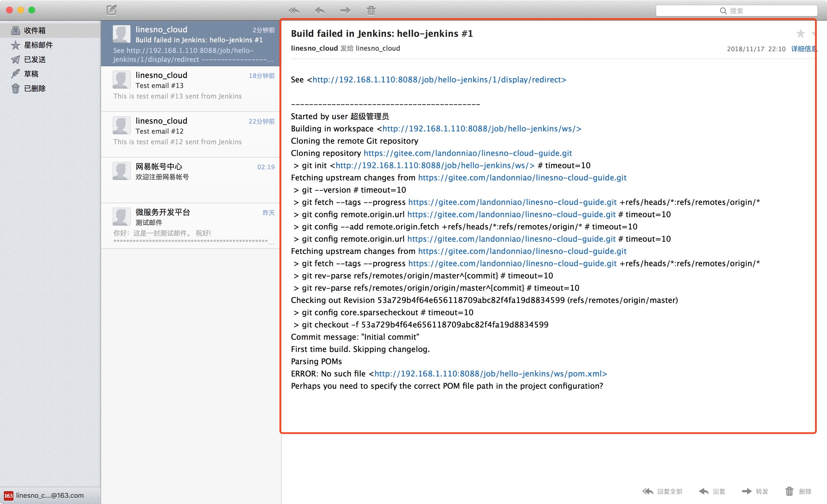Click reply all arrows in top toolbar
The width and height of the screenshot is (827, 504).
pos(294,11)
